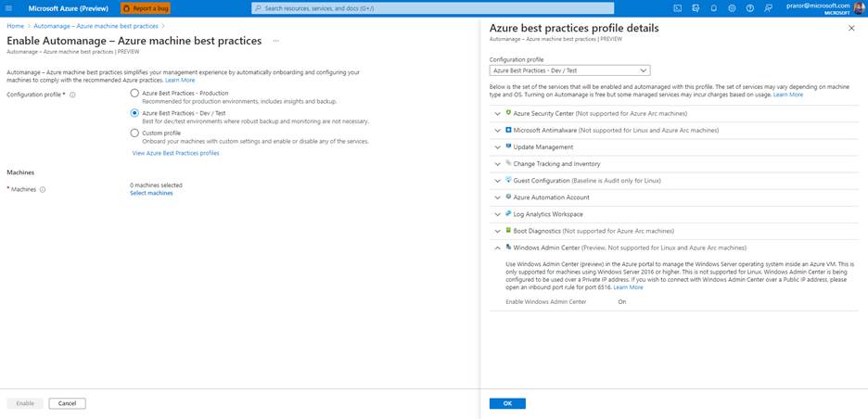Open the portal hamburger menu
The width and height of the screenshot is (868, 419).
(x=8, y=8)
